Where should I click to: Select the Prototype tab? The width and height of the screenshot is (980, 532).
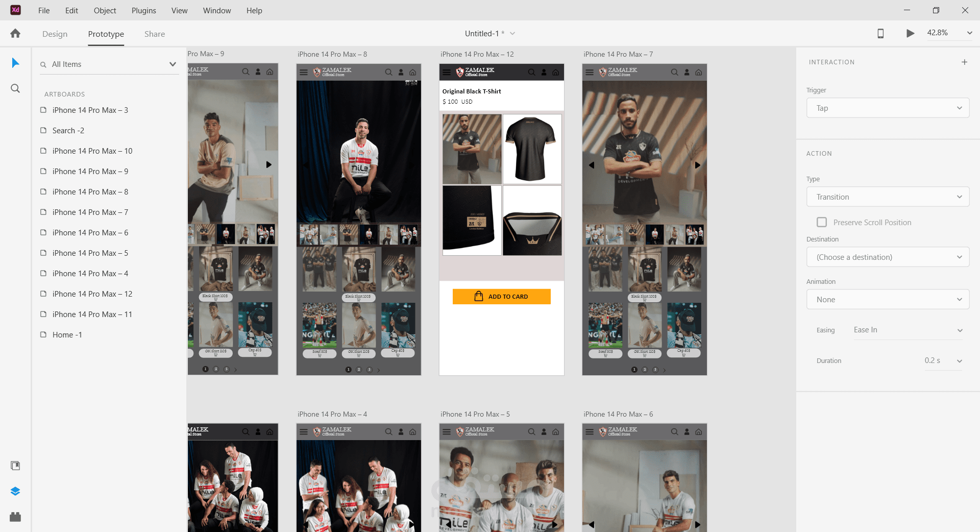tap(106, 34)
